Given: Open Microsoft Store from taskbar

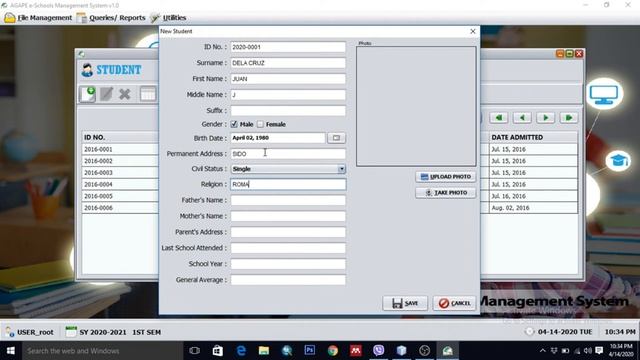Looking at the screenshot, I should pyautogui.click(x=218, y=351).
